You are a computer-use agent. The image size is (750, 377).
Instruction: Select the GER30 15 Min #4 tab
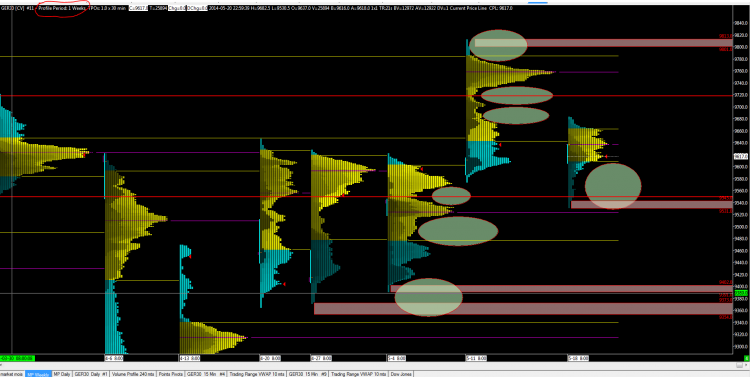(206, 374)
